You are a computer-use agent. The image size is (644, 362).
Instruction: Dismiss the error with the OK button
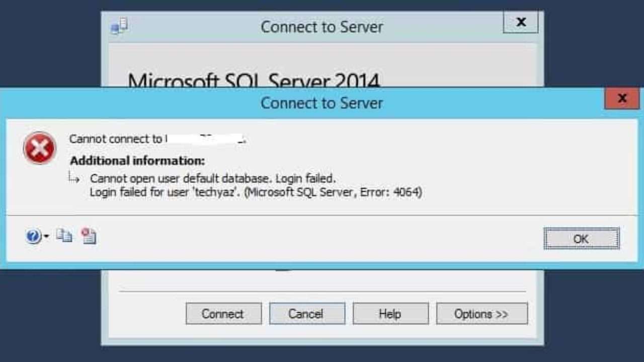click(581, 239)
